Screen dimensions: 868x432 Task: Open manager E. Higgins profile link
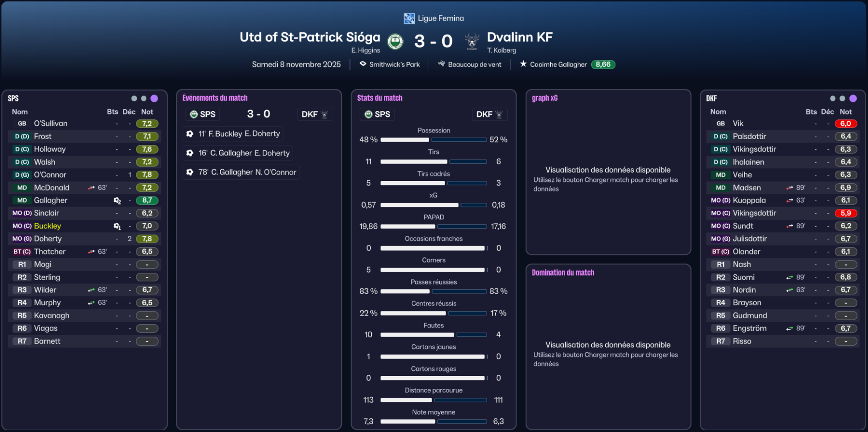click(x=366, y=50)
